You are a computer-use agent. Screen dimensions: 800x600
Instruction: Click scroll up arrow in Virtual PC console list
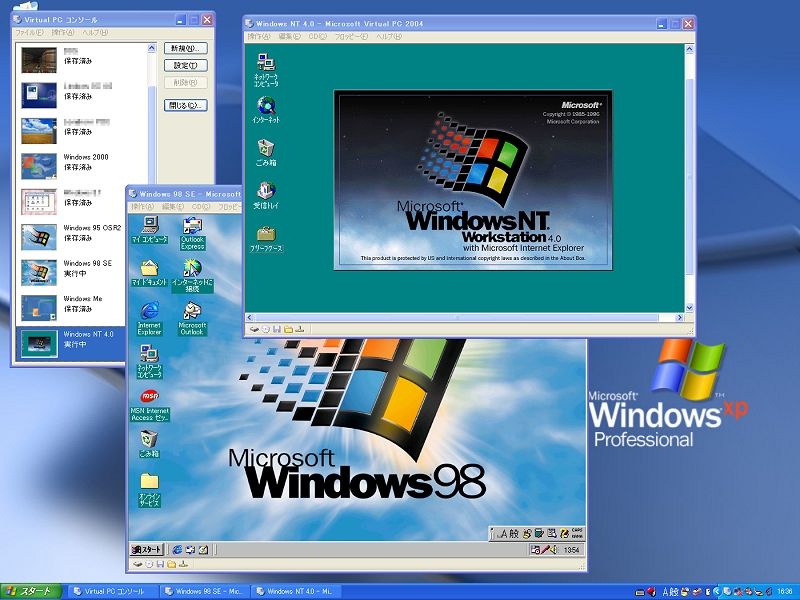152,48
